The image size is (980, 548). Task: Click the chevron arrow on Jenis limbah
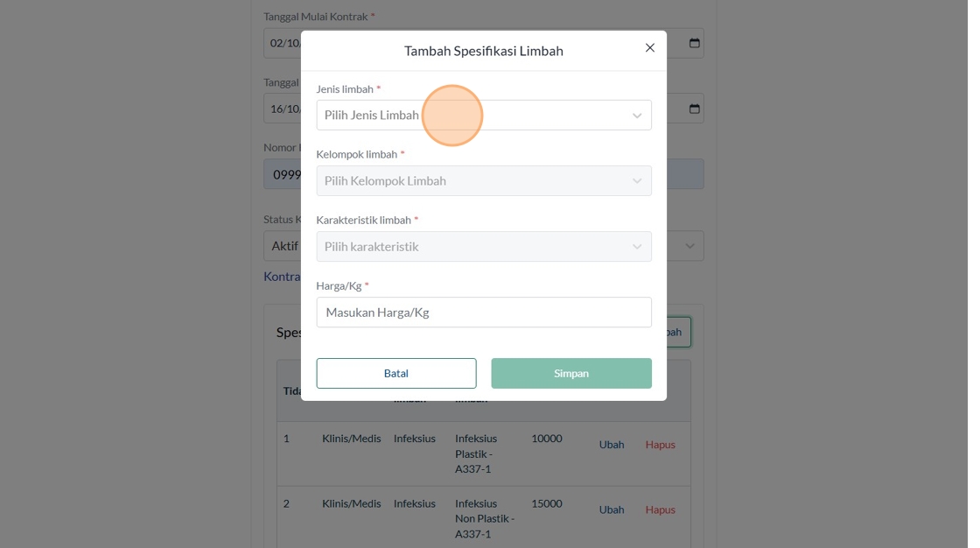click(x=637, y=116)
